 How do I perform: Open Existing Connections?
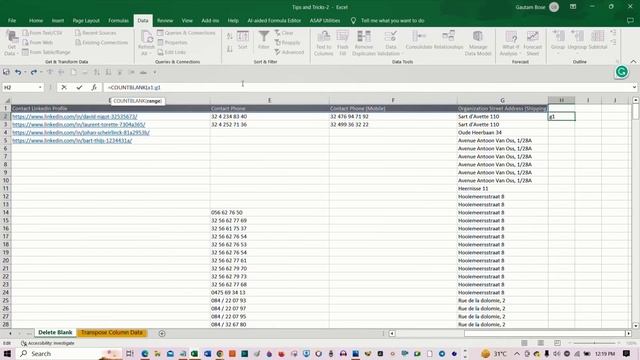click(101, 42)
